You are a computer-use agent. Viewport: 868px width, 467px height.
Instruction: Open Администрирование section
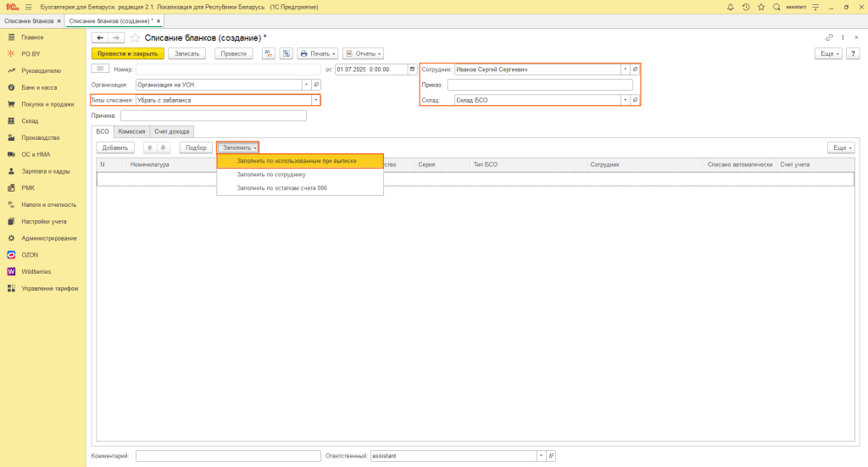[48, 238]
